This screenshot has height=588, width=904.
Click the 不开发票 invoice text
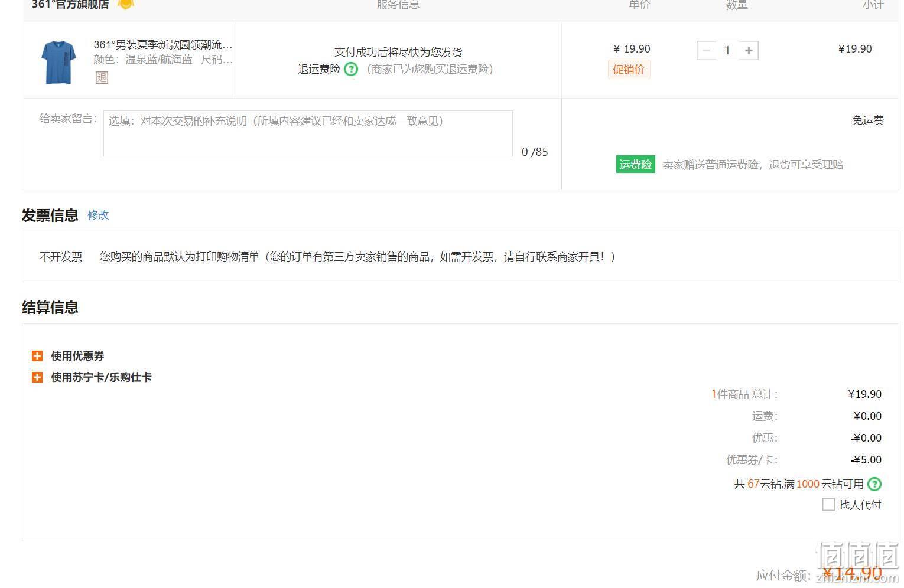(x=61, y=257)
